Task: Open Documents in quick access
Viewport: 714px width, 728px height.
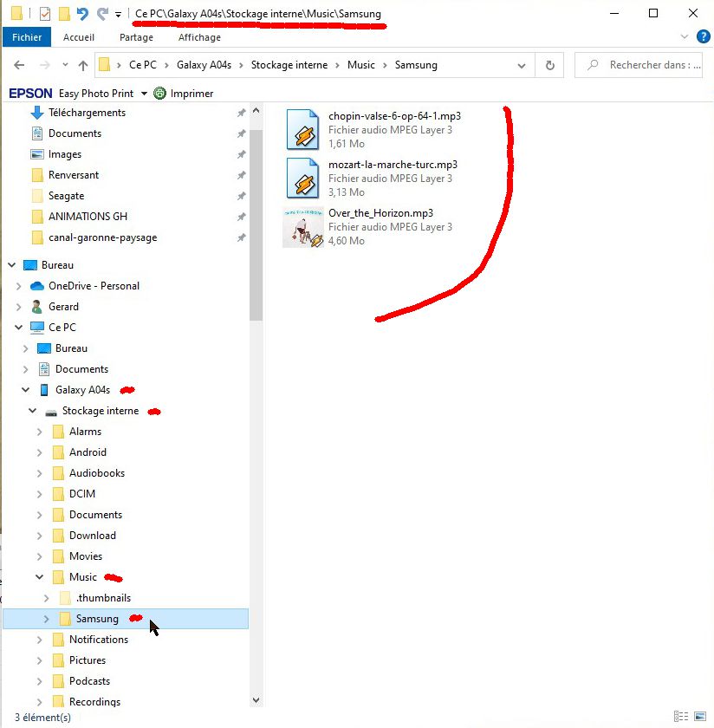Action: pyautogui.click(x=75, y=133)
